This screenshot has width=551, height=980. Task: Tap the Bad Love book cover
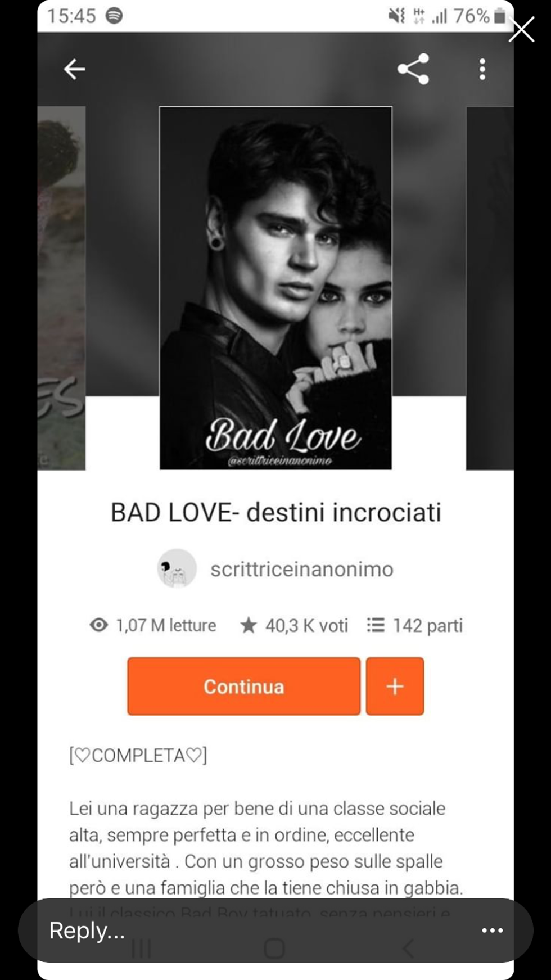coord(275,288)
